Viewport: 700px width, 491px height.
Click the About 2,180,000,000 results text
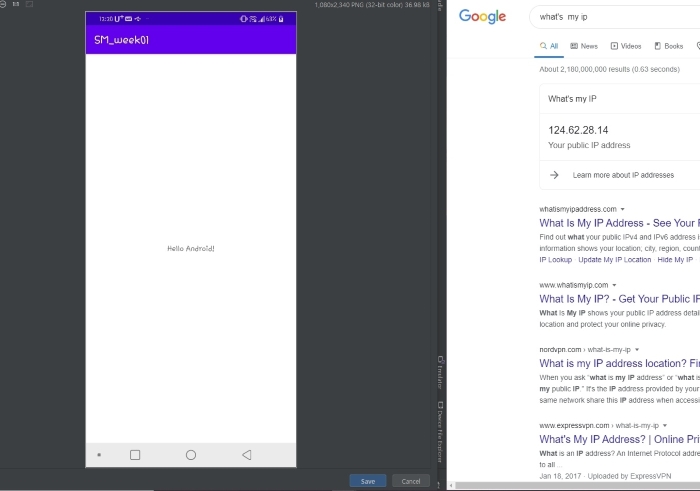tap(609, 69)
